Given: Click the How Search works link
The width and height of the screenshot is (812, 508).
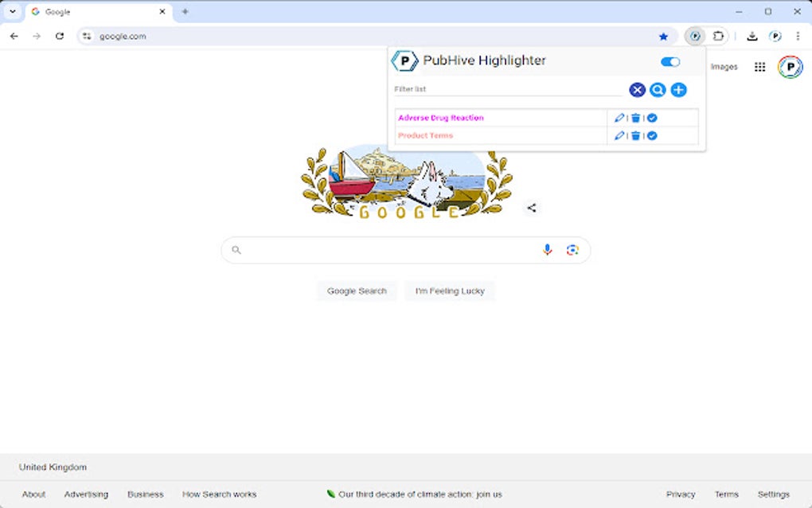Looking at the screenshot, I should 219,494.
